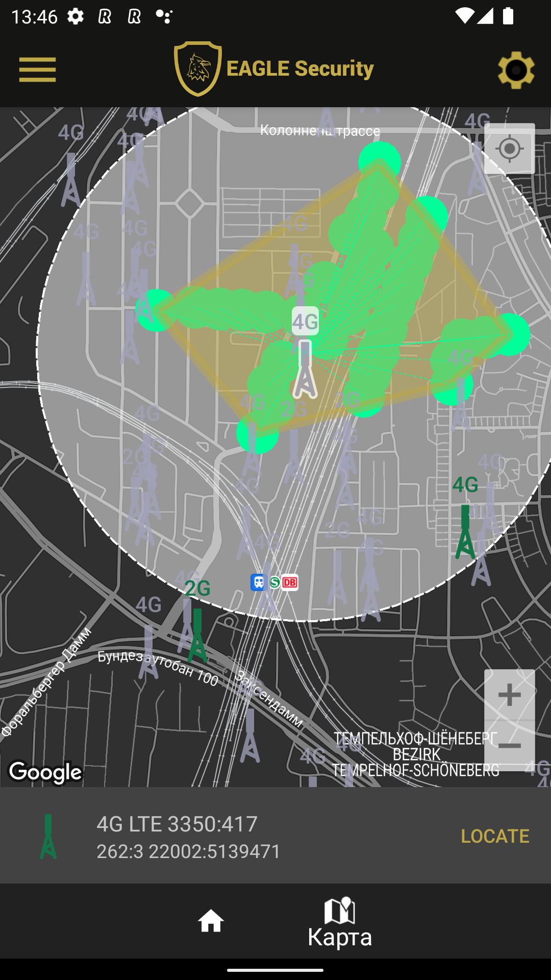Tap the EAGLE Security shield logo

point(198,69)
